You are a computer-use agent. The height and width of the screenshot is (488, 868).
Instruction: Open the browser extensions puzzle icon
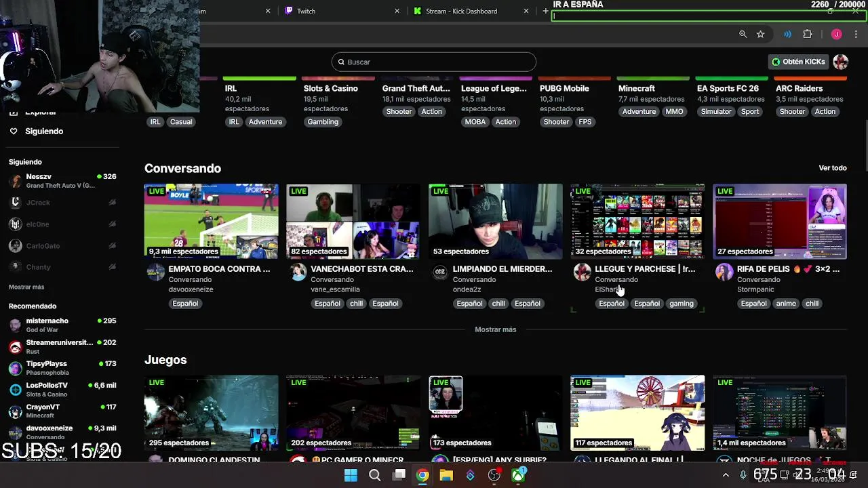click(x=807, y=34)
